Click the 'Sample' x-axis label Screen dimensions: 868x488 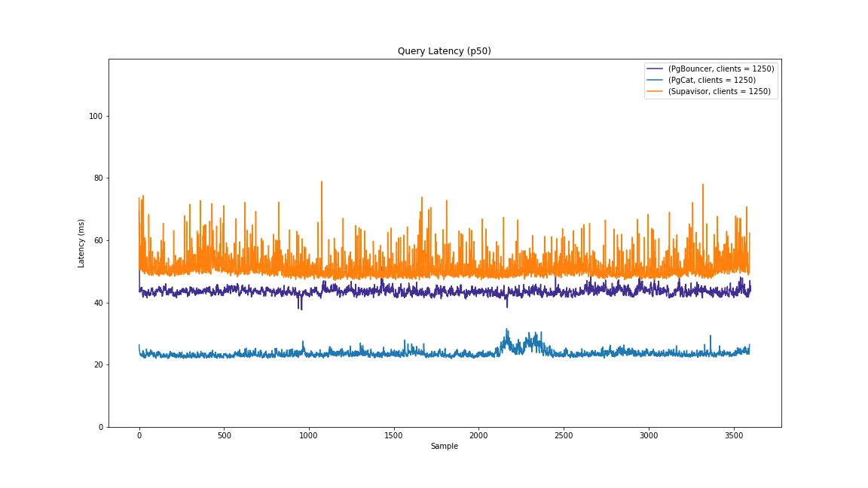tap(445, 446)
